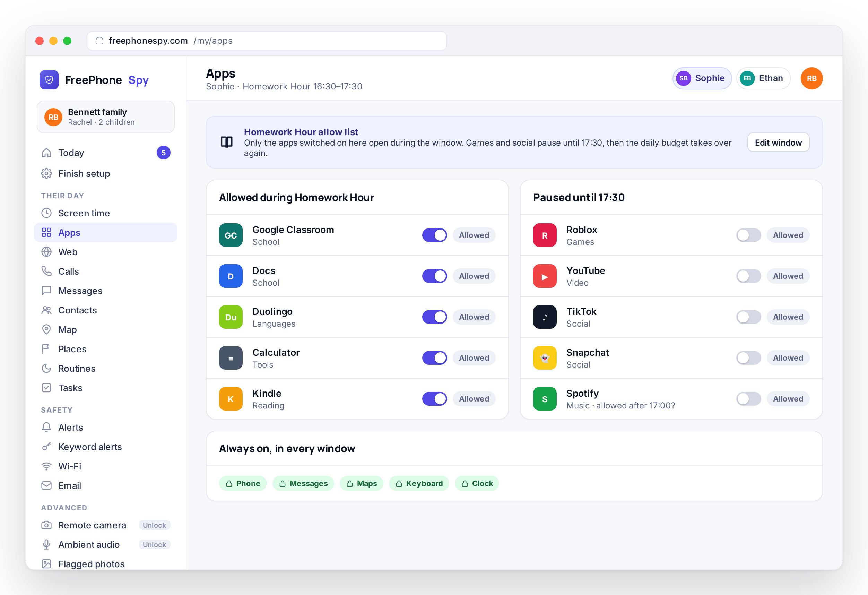Click the FreePhone Spy shield logo
Viewport: 868px width, 595px height.
point(49,80)
